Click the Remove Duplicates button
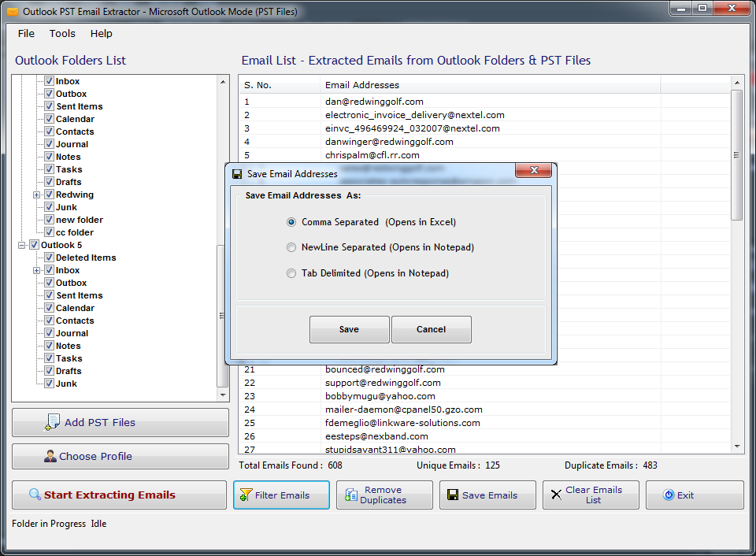756x556 pixels. (x=385, y=495)
